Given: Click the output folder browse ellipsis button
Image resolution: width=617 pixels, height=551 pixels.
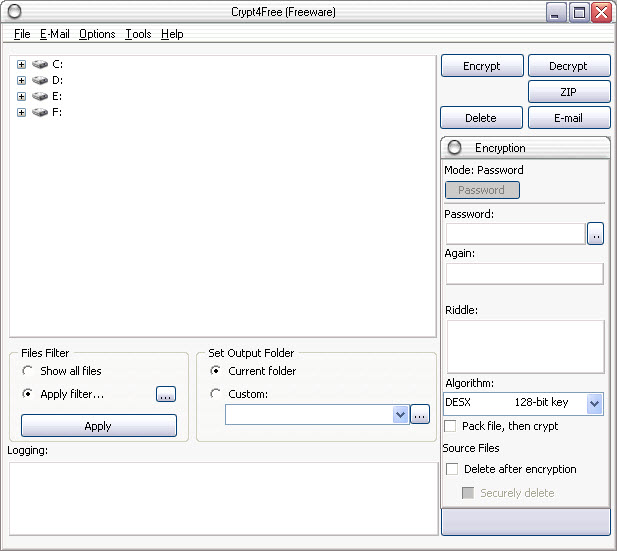Looking at the screenshot, I should 420,414.
